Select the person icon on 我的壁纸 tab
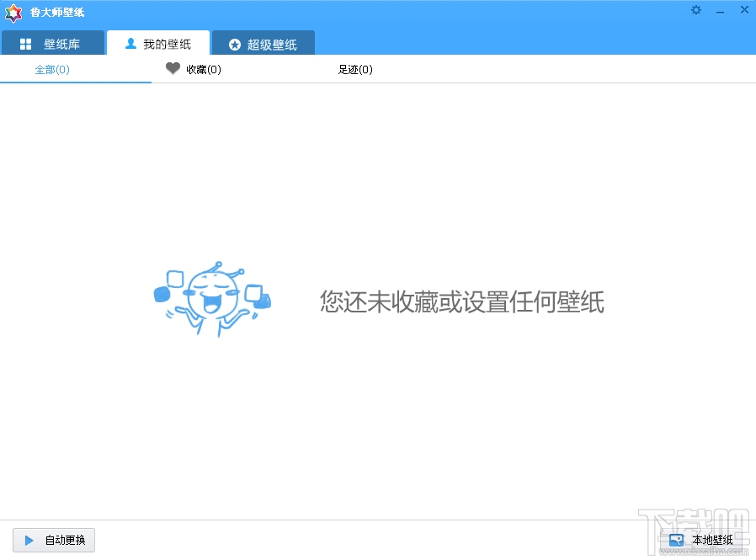 130,43
